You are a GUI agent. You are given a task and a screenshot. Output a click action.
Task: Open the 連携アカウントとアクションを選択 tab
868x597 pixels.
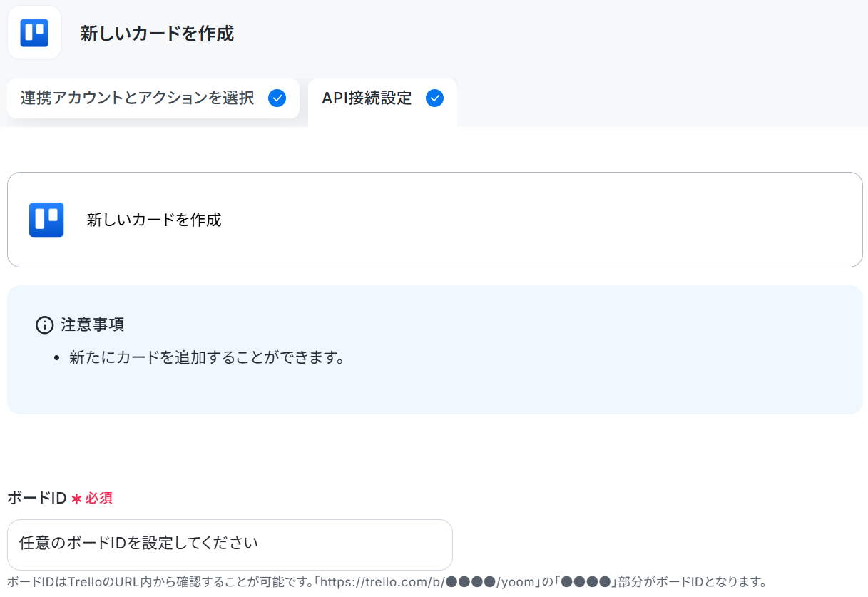coord(153,98)
